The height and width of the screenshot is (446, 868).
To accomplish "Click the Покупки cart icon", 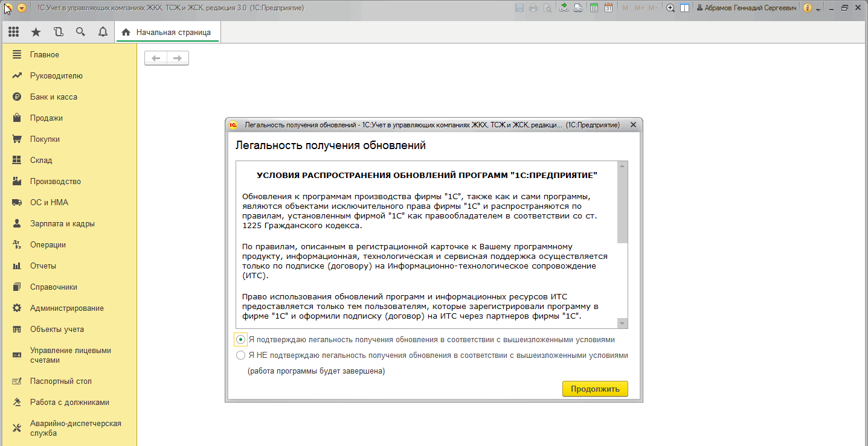I will pyautogui.click(x=18, y=139).
